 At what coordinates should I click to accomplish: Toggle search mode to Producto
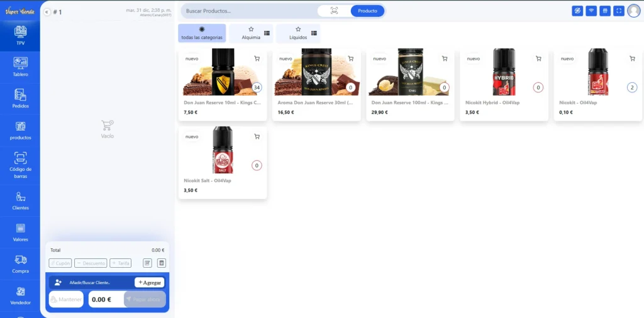(x=367, y=11)
